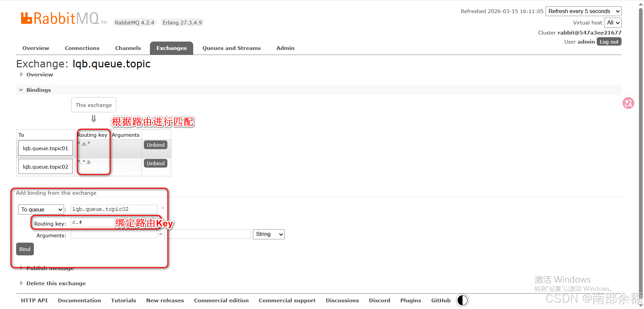This screenshot has height=309, width=644.
Task: Click the RabbitMQ logo
Action: (64, 18)
